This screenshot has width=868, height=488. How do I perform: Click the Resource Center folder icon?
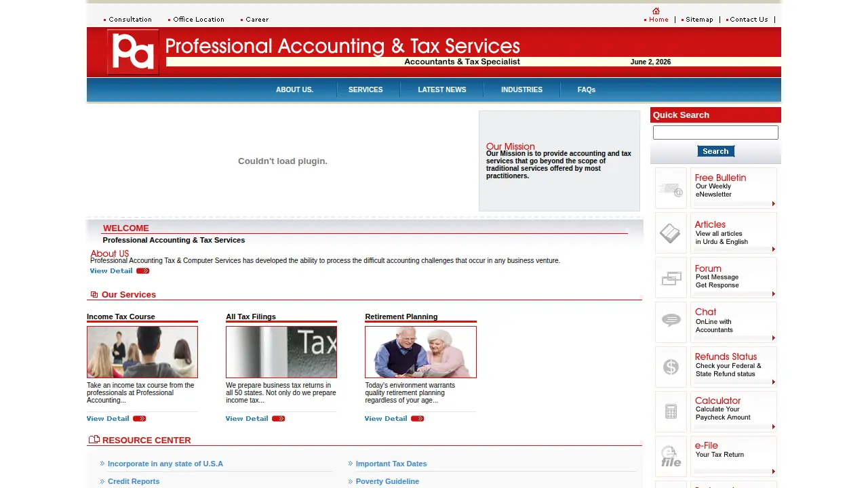point(94,440)
